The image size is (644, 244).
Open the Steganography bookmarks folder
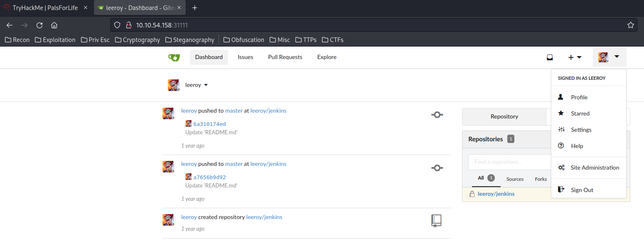click(x=190, y=40)
